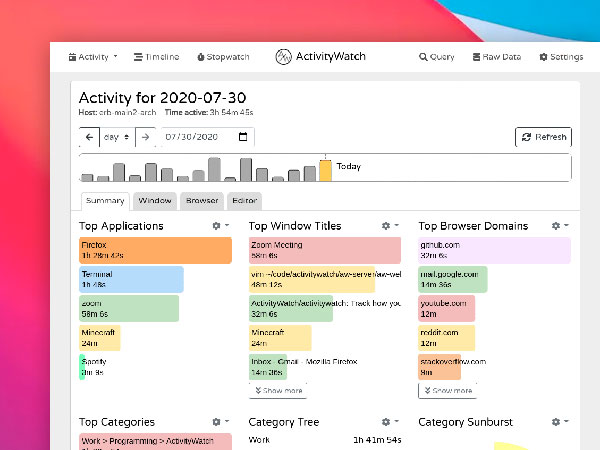Click the Activity calendar icon
This screenshot has width=600, height=450.
[72, 57]
